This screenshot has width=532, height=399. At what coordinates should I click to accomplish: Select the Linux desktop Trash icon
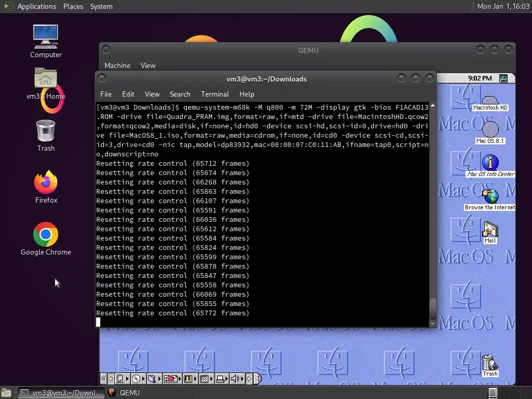coord(46,136)
